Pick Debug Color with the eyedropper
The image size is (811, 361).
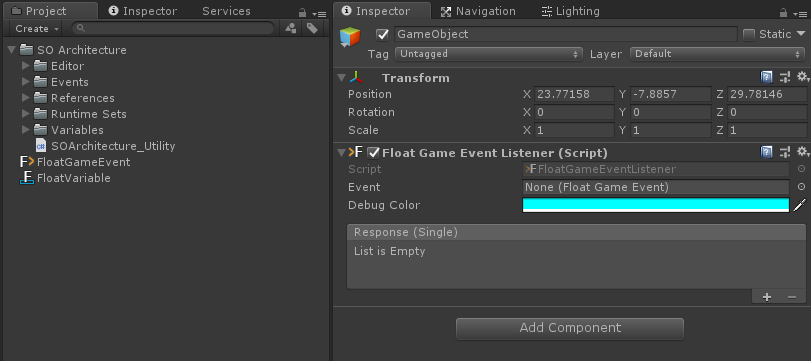[800, 205]
